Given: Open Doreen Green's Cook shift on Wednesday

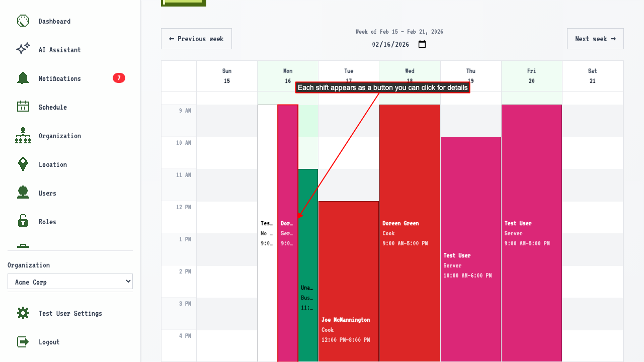Looking at the screenshot, I should coord(410,233).
